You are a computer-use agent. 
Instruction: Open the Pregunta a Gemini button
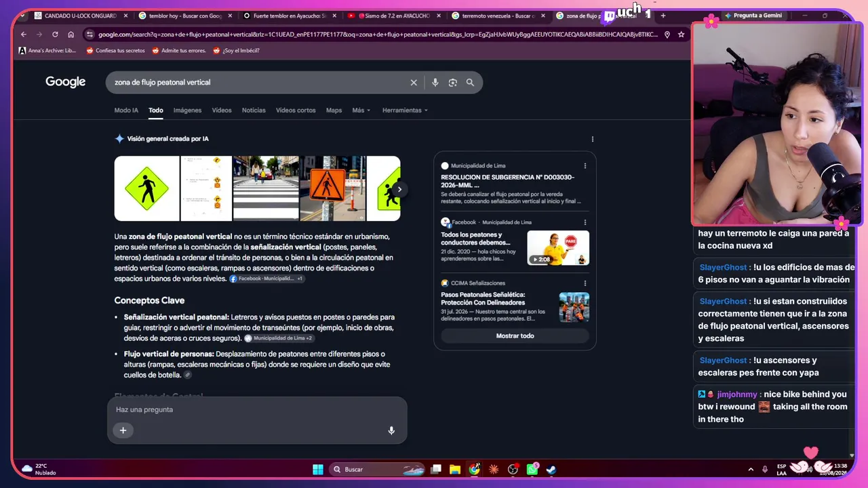[753, 16]
